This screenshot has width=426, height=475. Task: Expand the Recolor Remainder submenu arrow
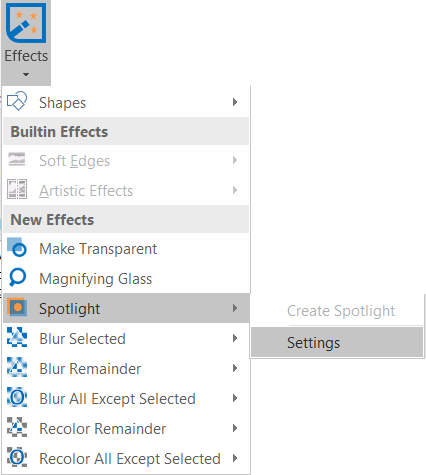point(235,428)
